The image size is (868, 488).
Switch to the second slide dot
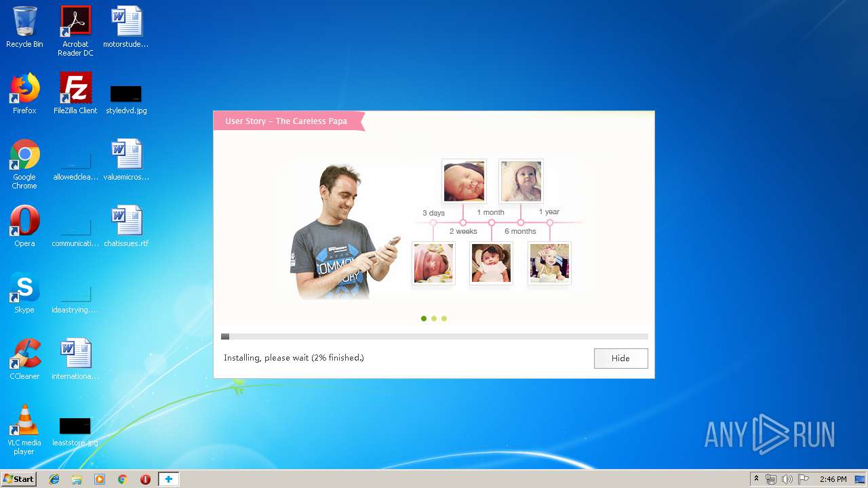click(434, 319)
